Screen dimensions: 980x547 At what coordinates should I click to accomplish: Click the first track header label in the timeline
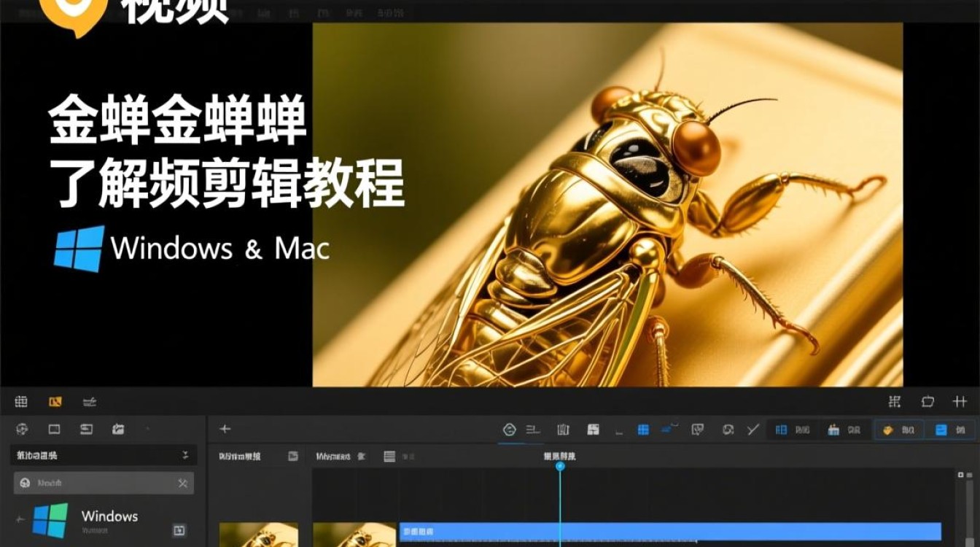coord(240,457)
